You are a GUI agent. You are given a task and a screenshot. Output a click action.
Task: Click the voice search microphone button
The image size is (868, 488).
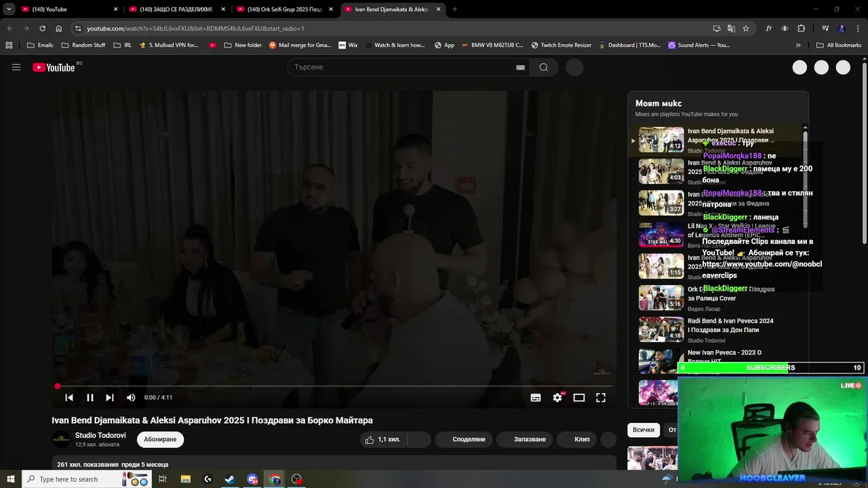point(574,67)
